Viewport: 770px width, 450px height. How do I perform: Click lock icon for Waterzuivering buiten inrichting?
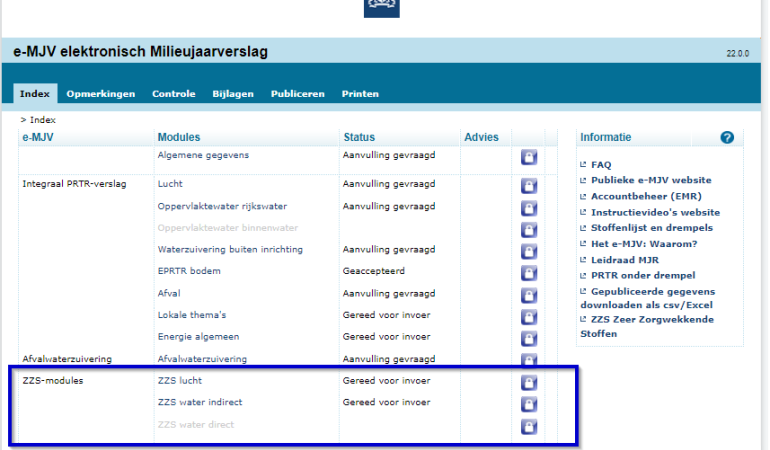pos(529,252)
